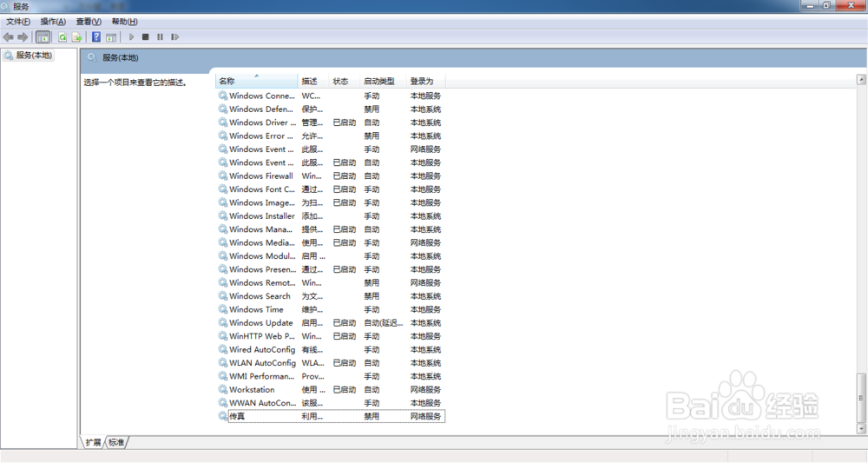Click the Forward arrow toolbar icon
This screenshot has height=463, width=868.
23,37
